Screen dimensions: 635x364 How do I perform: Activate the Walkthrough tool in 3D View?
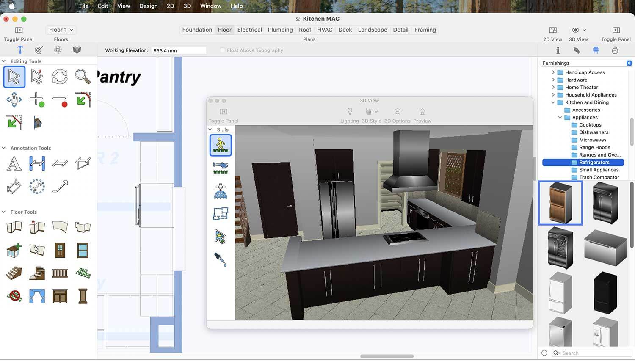[221, 145]
